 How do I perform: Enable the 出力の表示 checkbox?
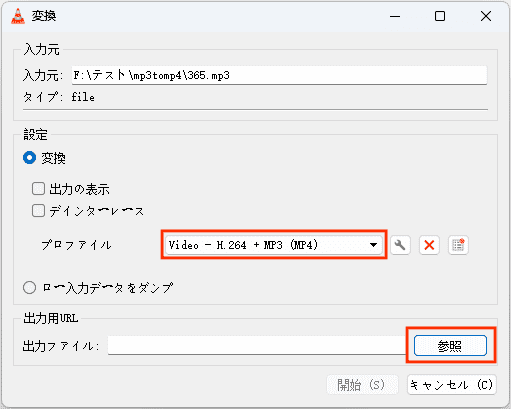[x=38, y=189]
